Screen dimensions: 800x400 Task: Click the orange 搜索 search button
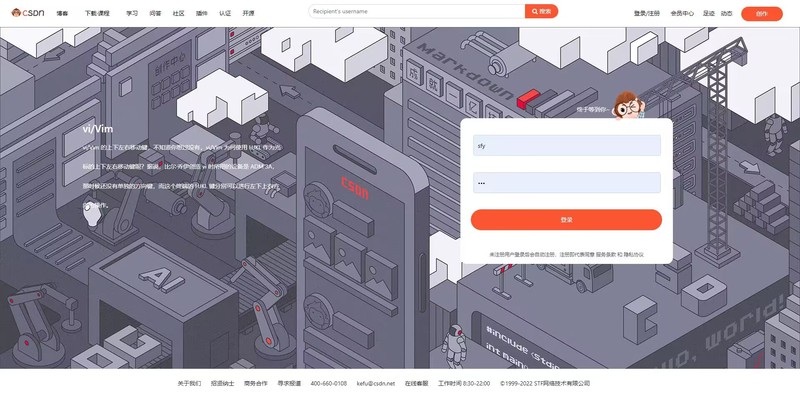click(x=541, y=11)
